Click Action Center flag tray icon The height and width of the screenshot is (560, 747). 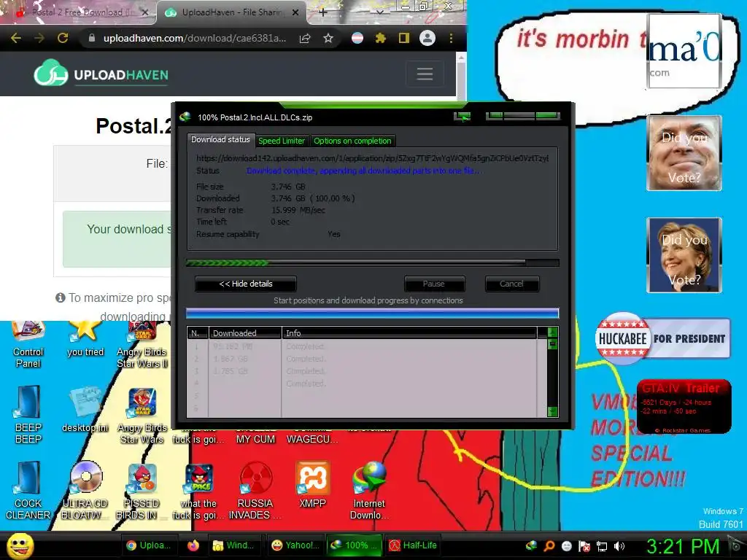584,546
